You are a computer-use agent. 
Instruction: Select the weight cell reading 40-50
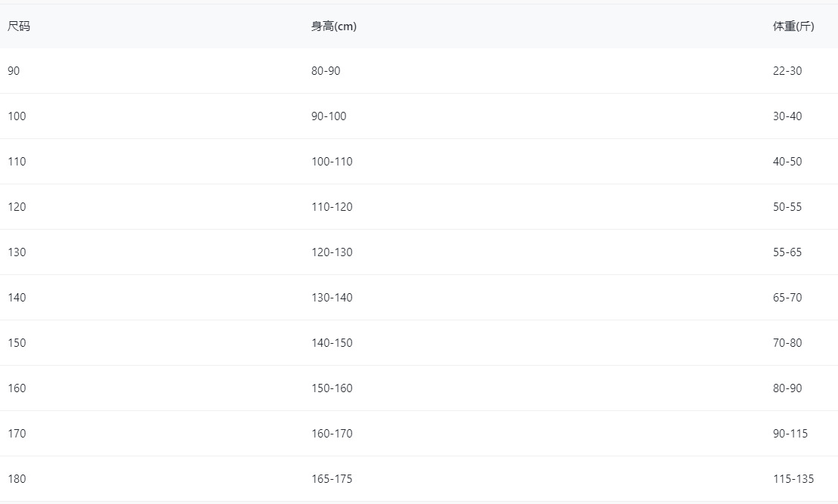787,162
